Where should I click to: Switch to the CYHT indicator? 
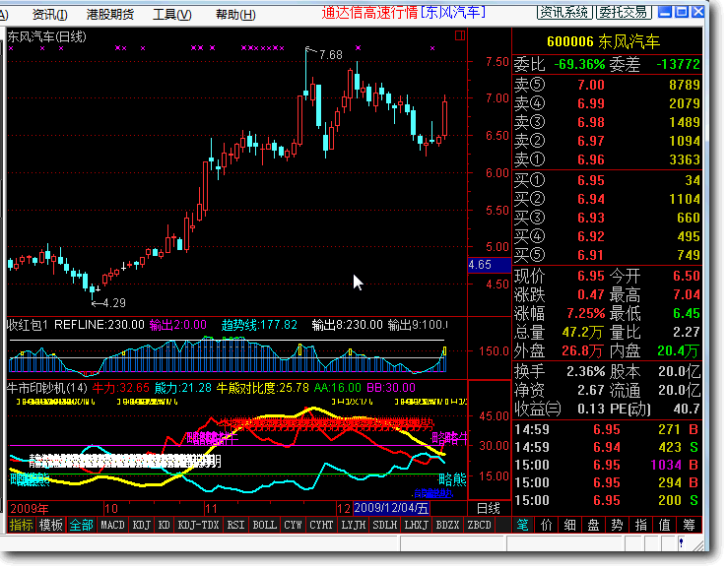pos(321,525)
